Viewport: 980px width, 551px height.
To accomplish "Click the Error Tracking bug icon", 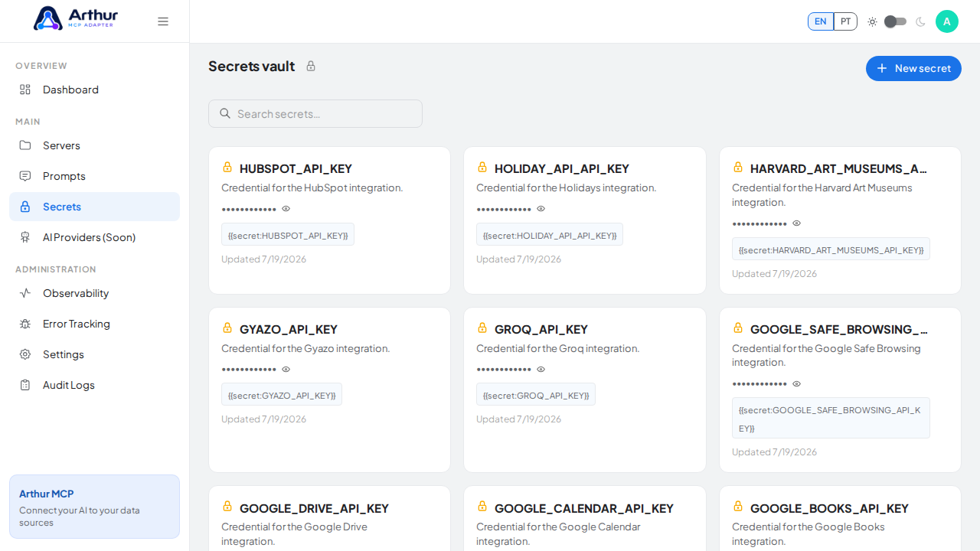I will pyautogui.click(x=25, y=324).
